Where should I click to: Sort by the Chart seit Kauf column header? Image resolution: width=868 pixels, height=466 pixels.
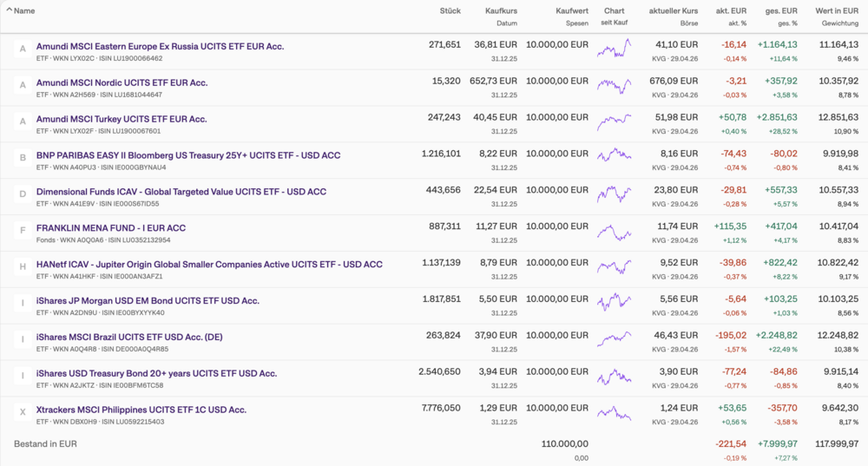(614, 16)
